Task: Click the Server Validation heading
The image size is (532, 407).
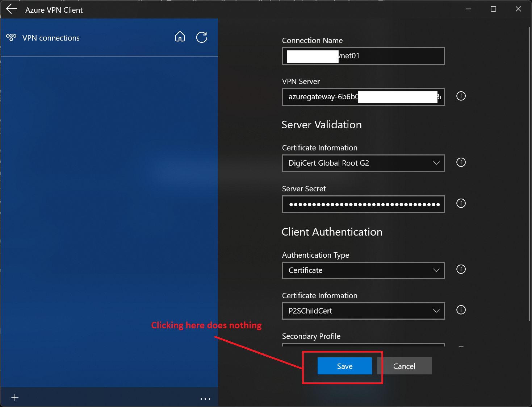Action: coord(322,125)
